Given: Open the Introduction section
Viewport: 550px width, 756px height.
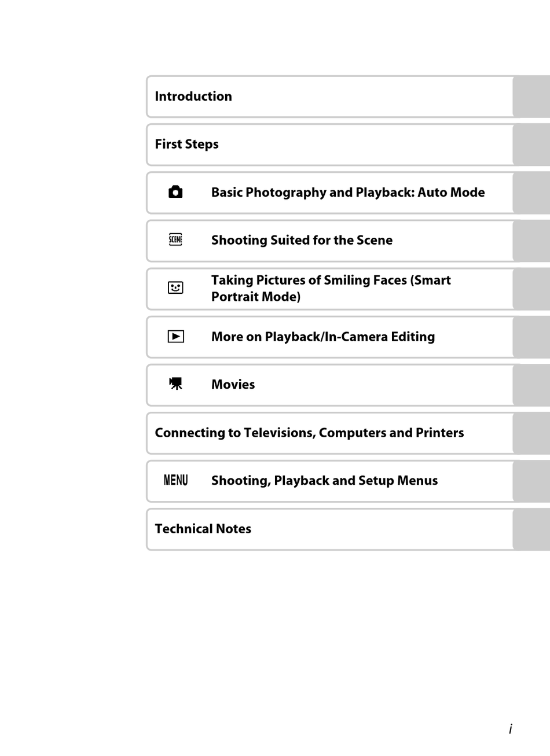Looking at the screenshot, I should pyautogui.click(x=193, y=96).
